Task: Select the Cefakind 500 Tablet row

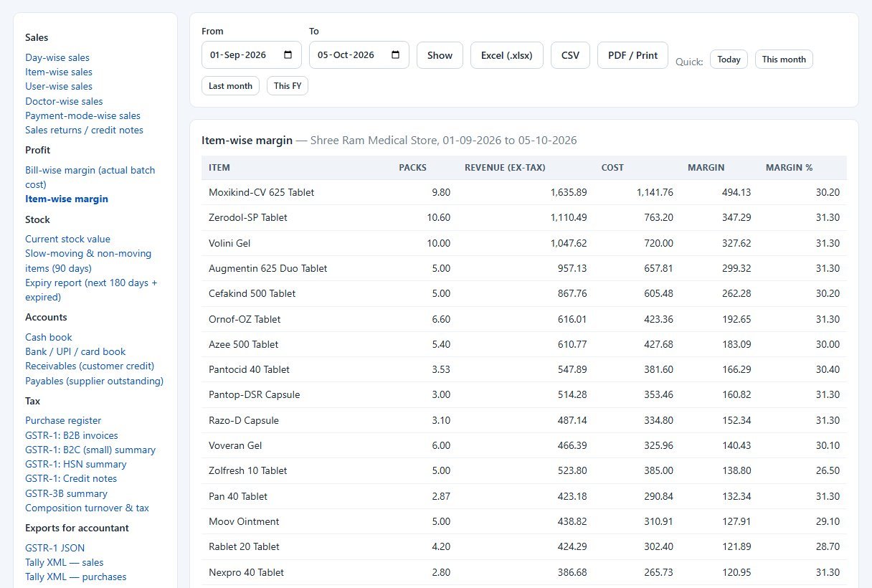Action: (524, 293)
